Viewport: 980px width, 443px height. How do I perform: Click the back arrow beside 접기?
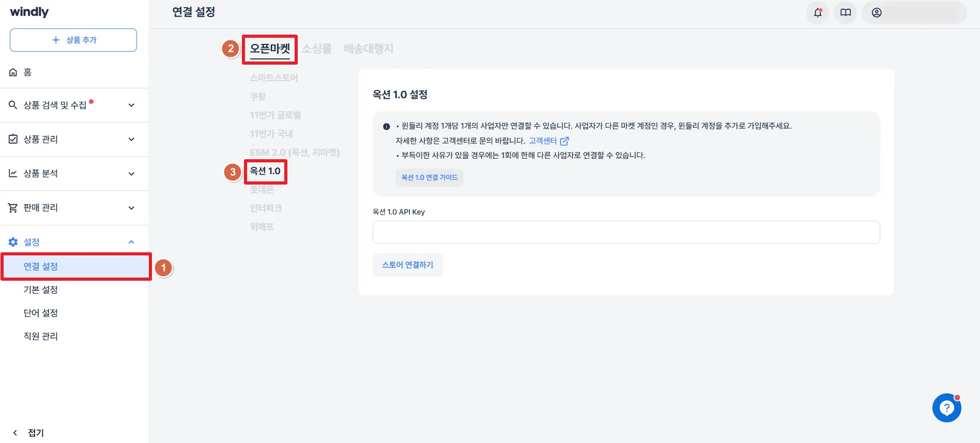pyautogui.click(x=15, y=433)
